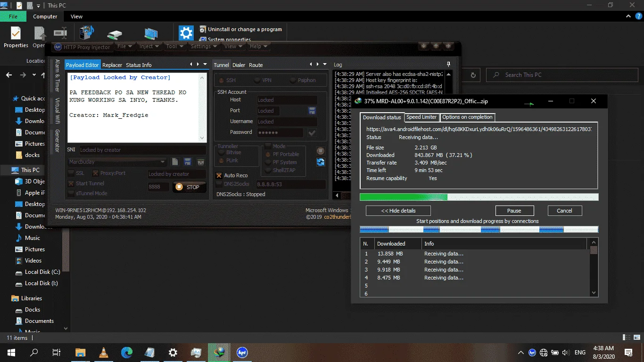Toggle the sTunnel Mode checkbox
The width and height of the screenshot is (644, 362).
pyautogui.click(x=71, y=193)
